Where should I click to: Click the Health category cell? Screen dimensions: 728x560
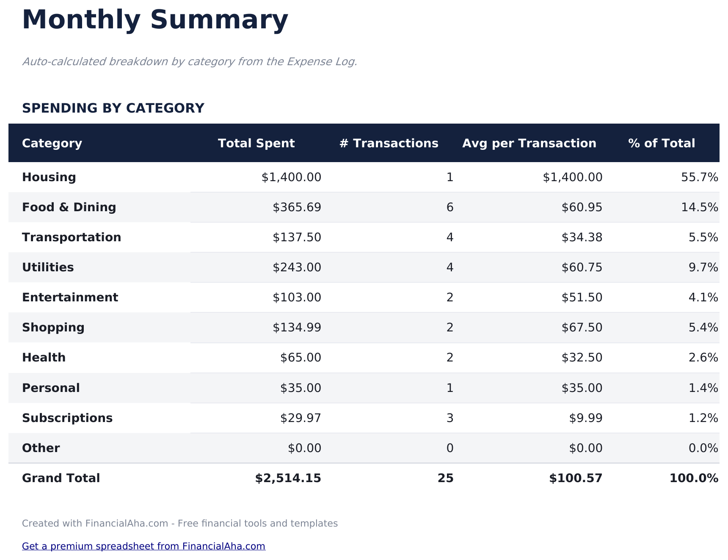click(44, 357)
